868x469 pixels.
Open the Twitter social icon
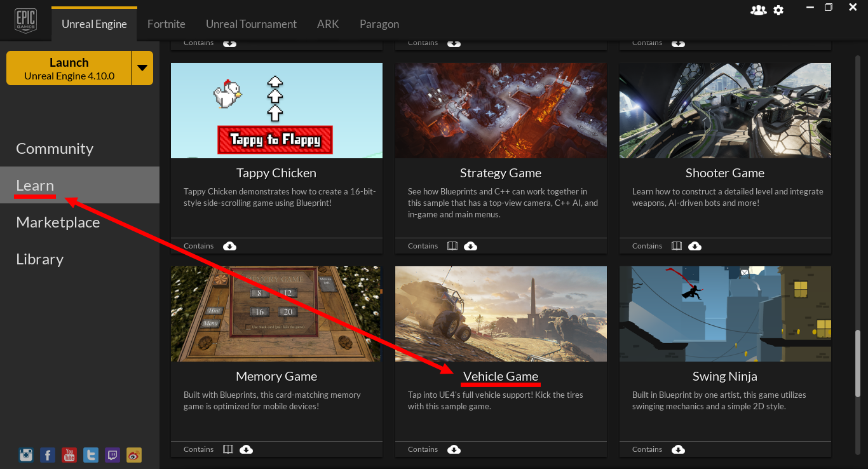(91, 454)
